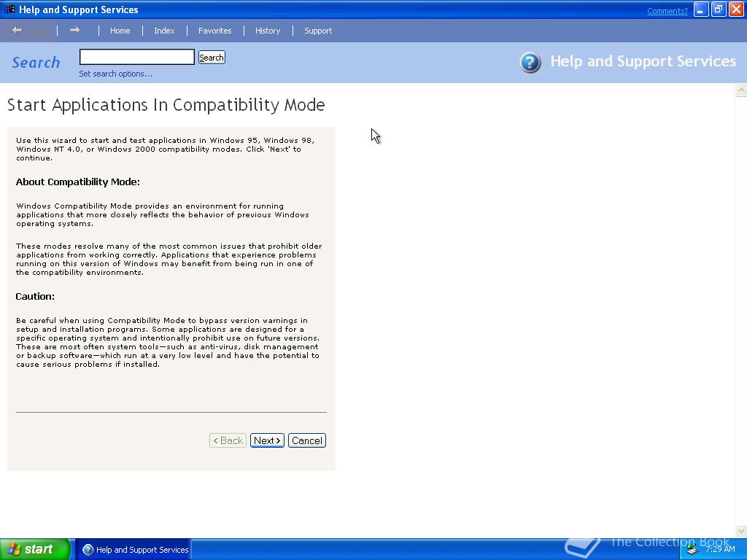Click the back arrow navigation icon
The image size is (747, 560).
pos(18,31)
